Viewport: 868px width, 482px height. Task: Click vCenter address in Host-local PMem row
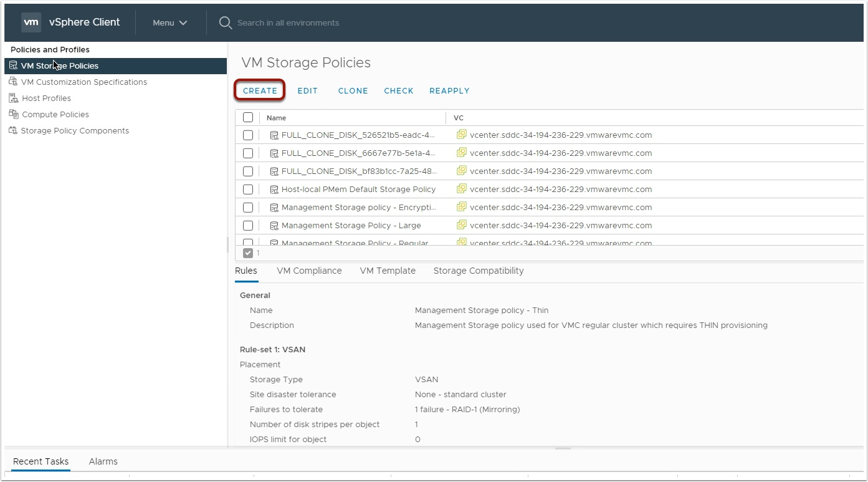click(x=561, y=190)
